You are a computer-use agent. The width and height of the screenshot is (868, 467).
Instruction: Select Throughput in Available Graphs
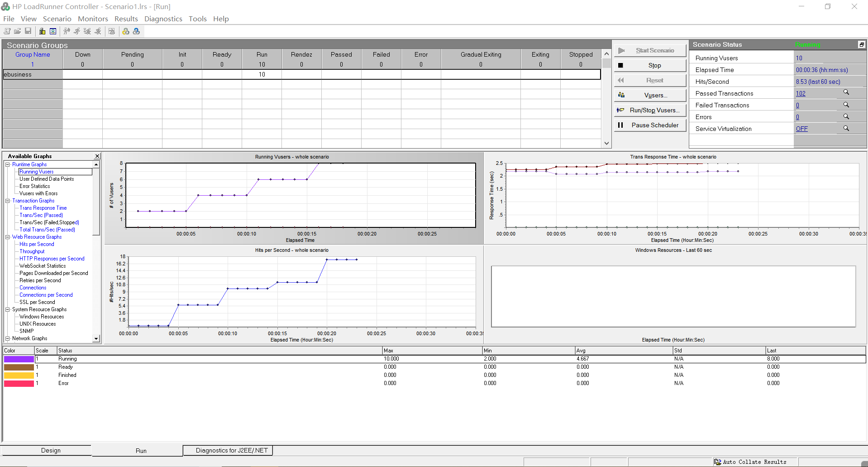[32, 251]
